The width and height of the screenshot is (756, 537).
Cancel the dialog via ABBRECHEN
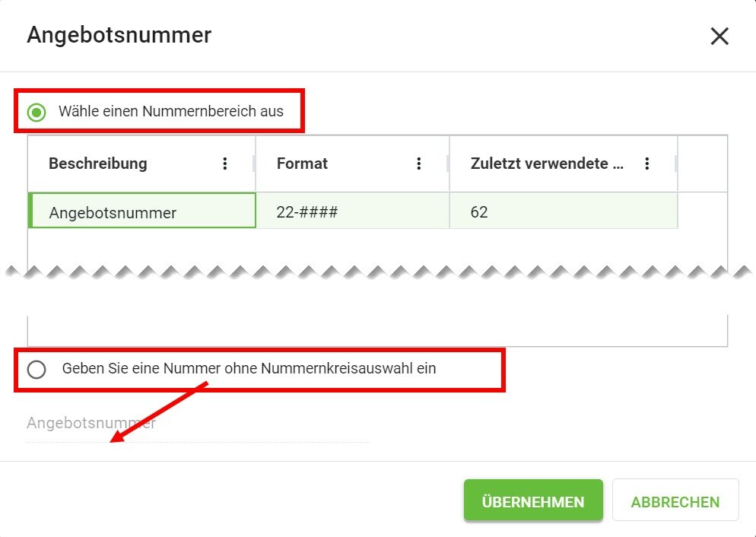[675, 500]
